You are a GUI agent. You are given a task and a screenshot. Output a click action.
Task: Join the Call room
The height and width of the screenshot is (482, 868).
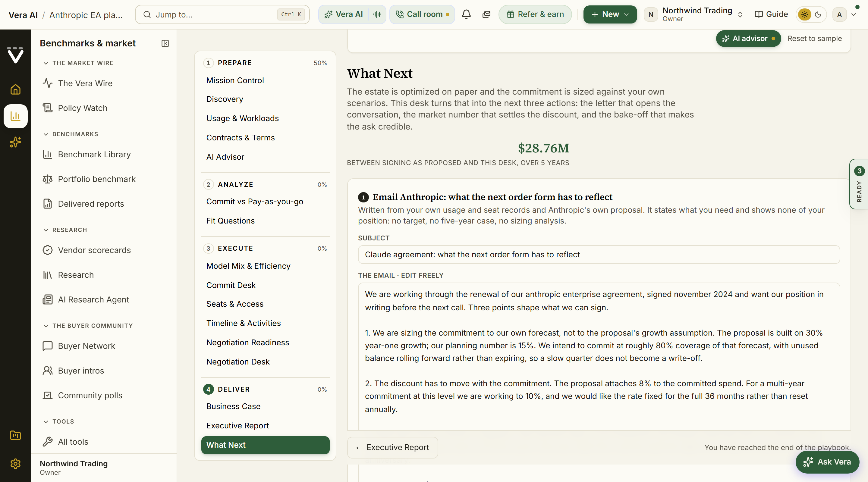(x=422, y=14)
